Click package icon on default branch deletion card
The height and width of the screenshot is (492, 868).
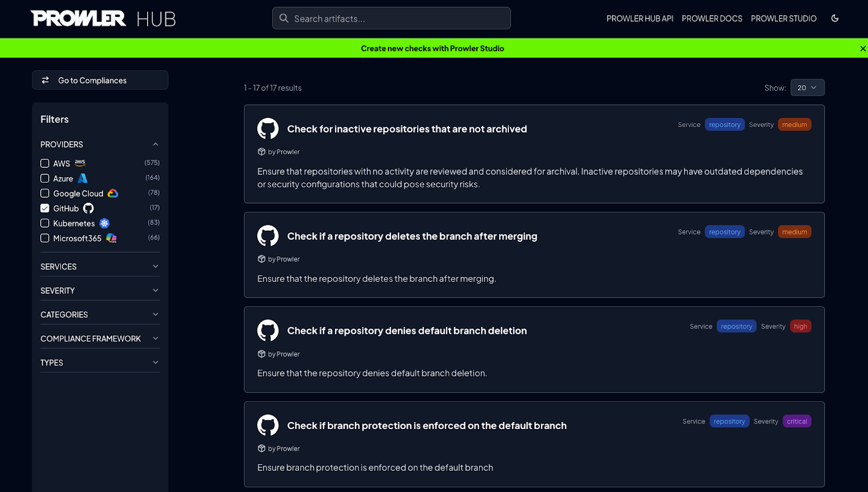[261, 354]
